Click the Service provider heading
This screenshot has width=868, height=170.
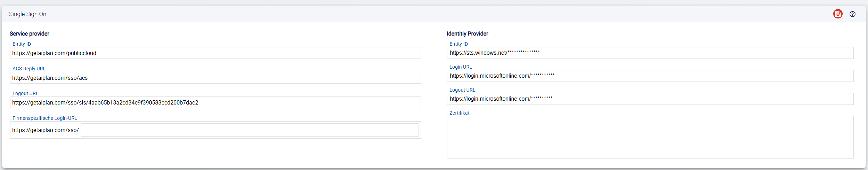click(x=30, y=34)
